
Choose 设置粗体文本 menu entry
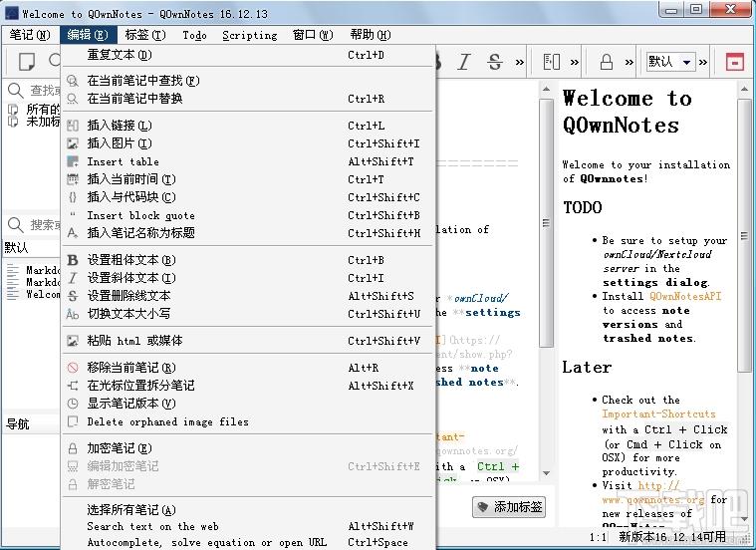(x=248, y=260)
